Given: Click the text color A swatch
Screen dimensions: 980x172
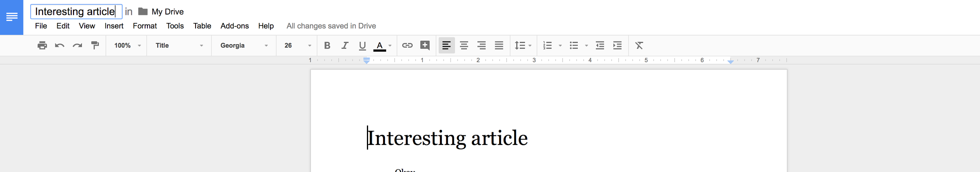Looking at the screenshot, I should coord(379,46).
